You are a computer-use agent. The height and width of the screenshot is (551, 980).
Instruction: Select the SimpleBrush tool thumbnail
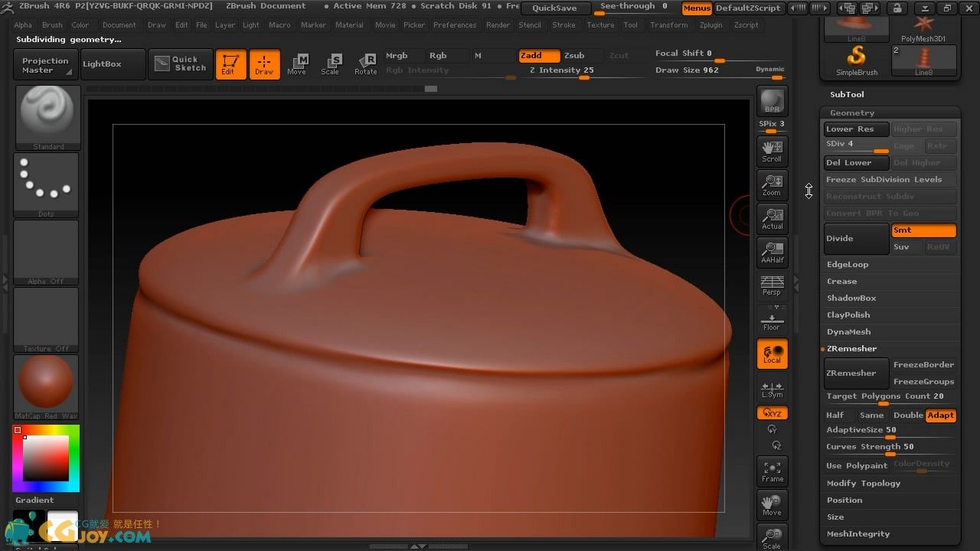(856, 60)
